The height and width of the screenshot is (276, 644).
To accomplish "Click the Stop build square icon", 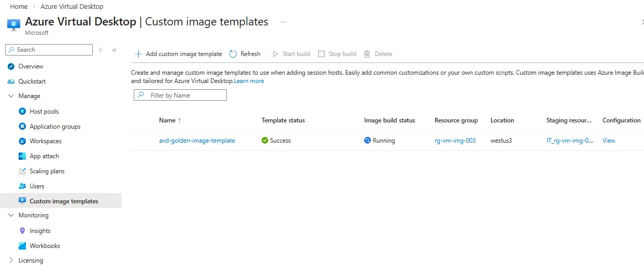I will click(321, 54).
